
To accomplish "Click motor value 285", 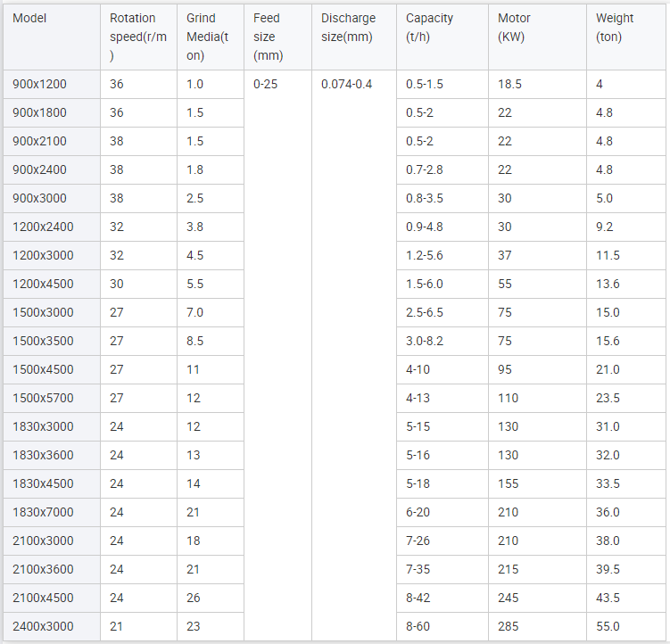I will click(x=508, y=626).
